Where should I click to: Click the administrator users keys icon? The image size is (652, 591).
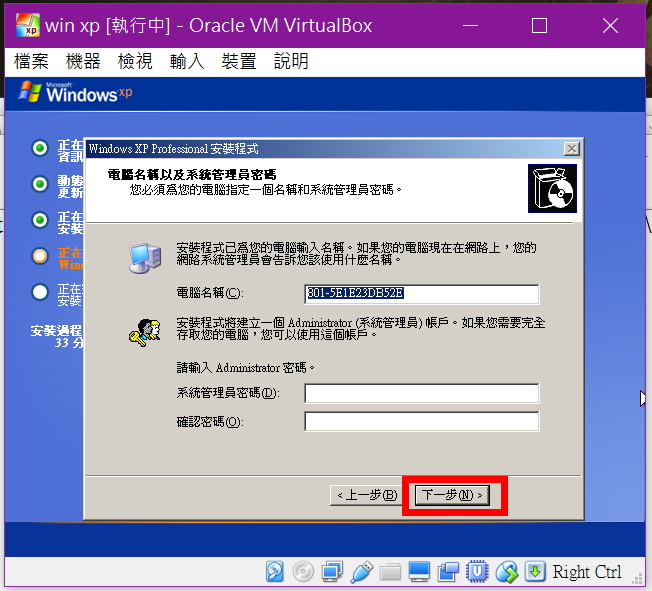click(145, 333)
